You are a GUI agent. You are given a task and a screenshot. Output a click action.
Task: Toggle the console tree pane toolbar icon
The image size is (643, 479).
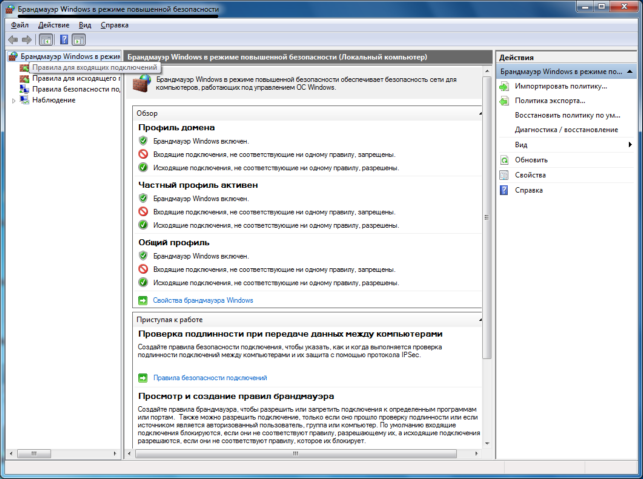point(46,40)
